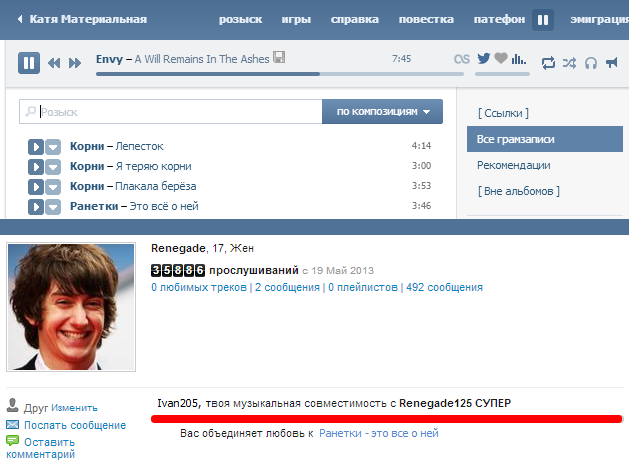The width and height of the screenshot is (629, 465).
Task: Pause playback with the large pause button
Action: (29, 63)
